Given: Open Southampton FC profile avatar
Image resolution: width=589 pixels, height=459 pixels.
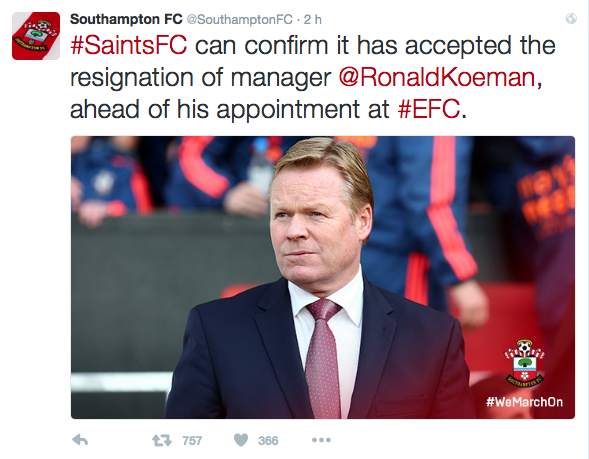Looking at the screenshot, I should pos(36,36).
